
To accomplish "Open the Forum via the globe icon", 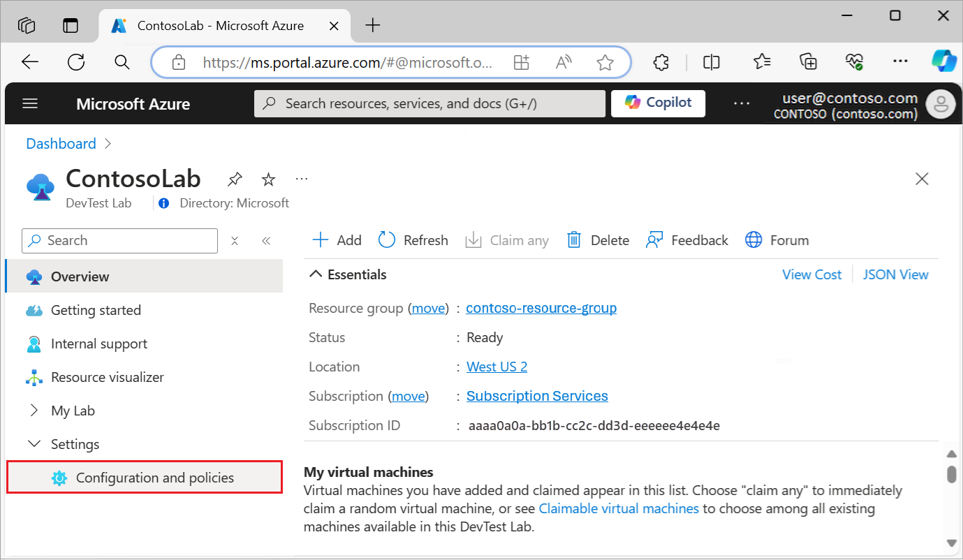I will 777,240.
